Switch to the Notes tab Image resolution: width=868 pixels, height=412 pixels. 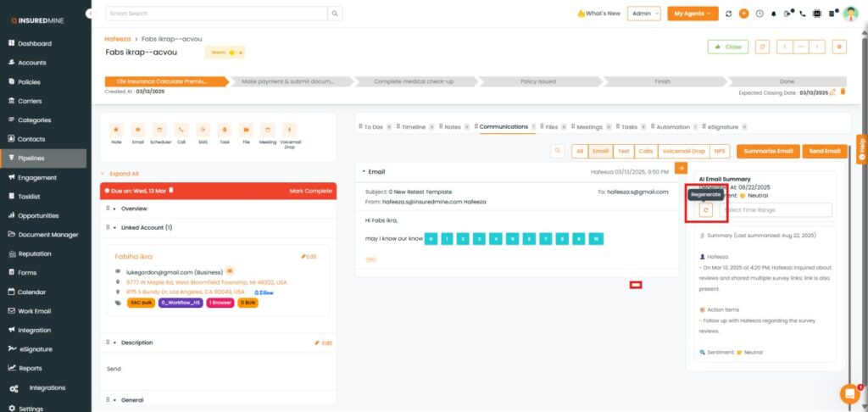point(453,127)
